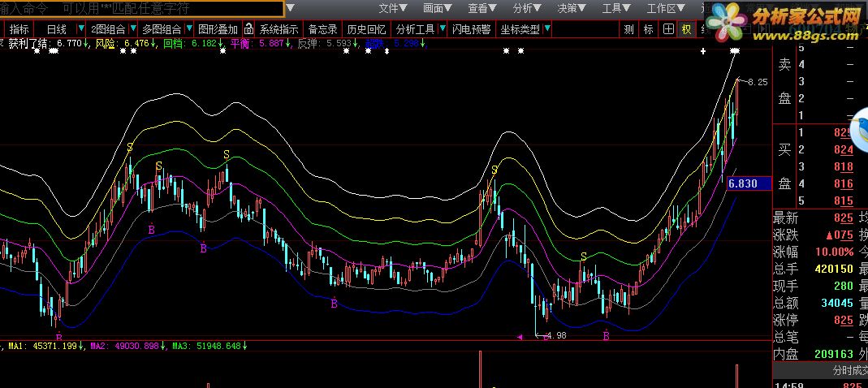Open the 工作区 menu
The height and width of the screenshot is (388, 868).
point(667,8)
